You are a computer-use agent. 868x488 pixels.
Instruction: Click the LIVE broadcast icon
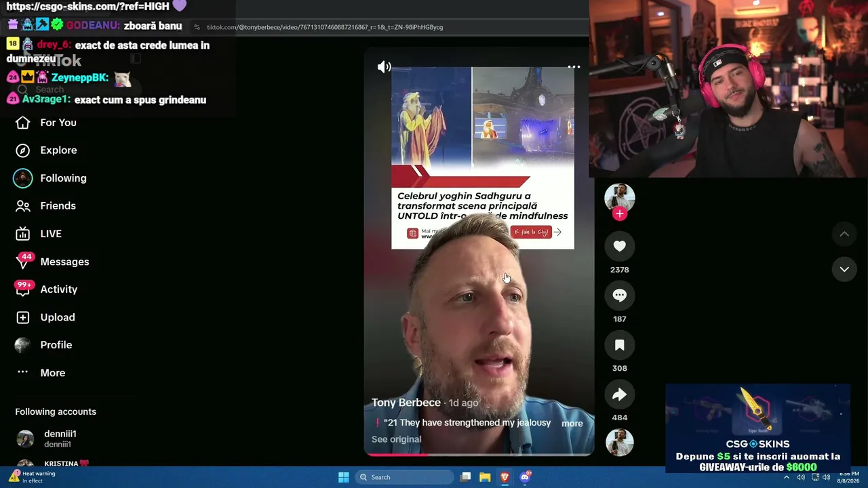pyautogui.click(x=22, y=234)
